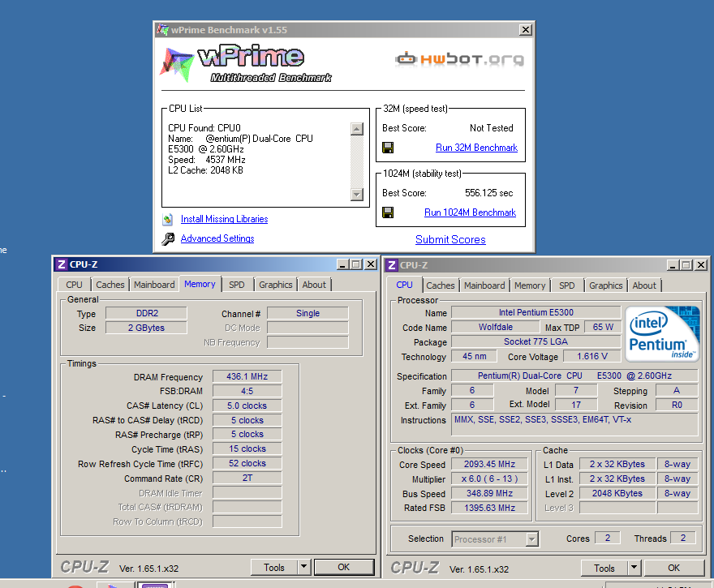Click the FSB:DRAM 4:5 value

[x=247, y=392]
